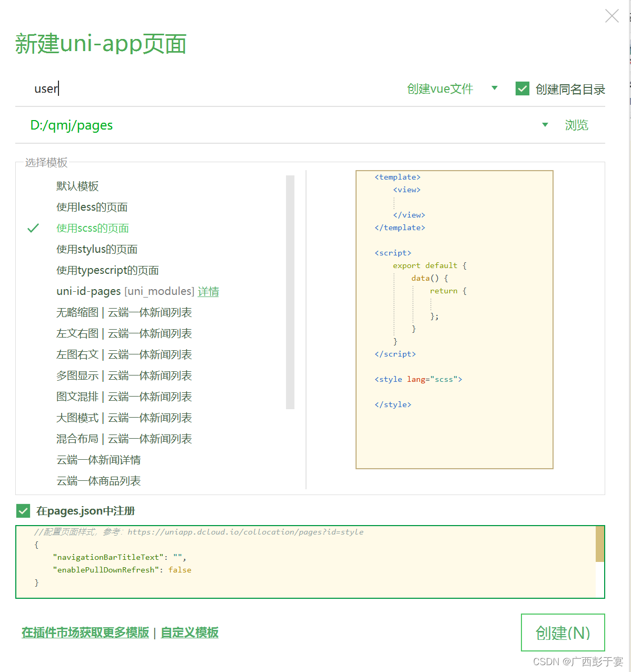Viewport: 631px width, 672px height.
Task: Uncheck 在pages.json中注册
Action: [x=23, y=510]
